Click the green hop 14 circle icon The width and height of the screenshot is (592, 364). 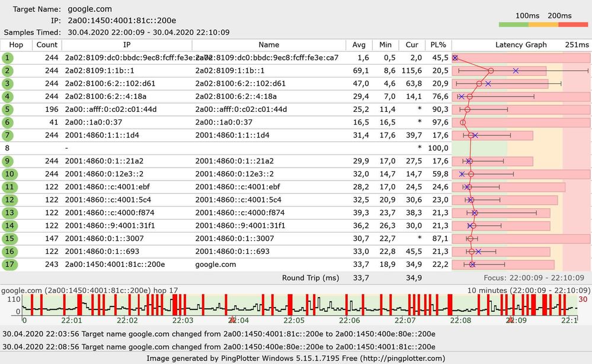9,226
